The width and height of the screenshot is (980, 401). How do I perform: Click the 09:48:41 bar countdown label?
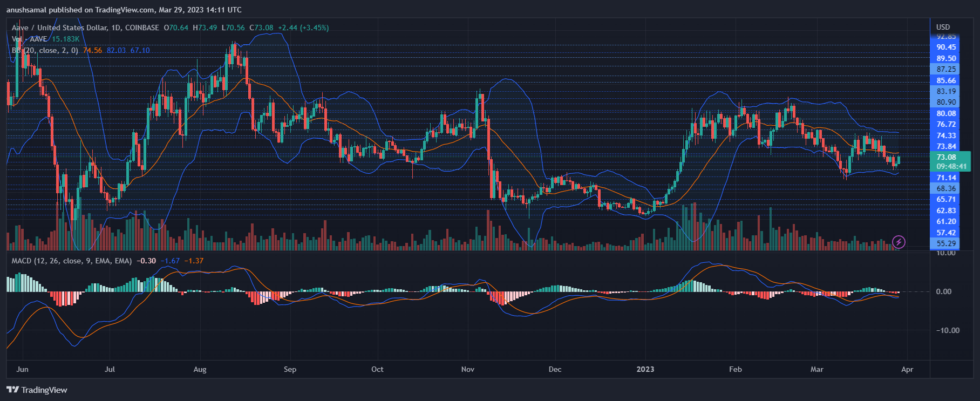(x=951, y=166)
